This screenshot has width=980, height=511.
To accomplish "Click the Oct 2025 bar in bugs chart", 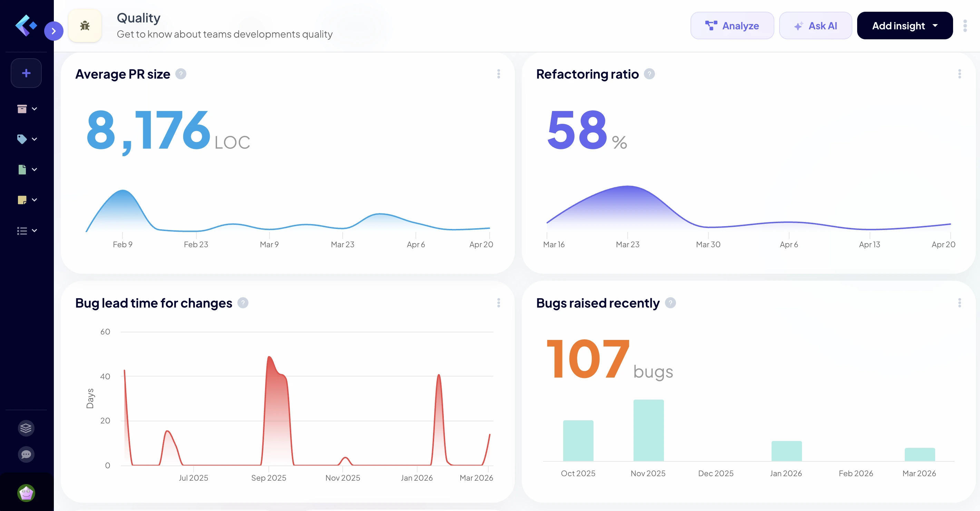I will click(x=578, y=440).
